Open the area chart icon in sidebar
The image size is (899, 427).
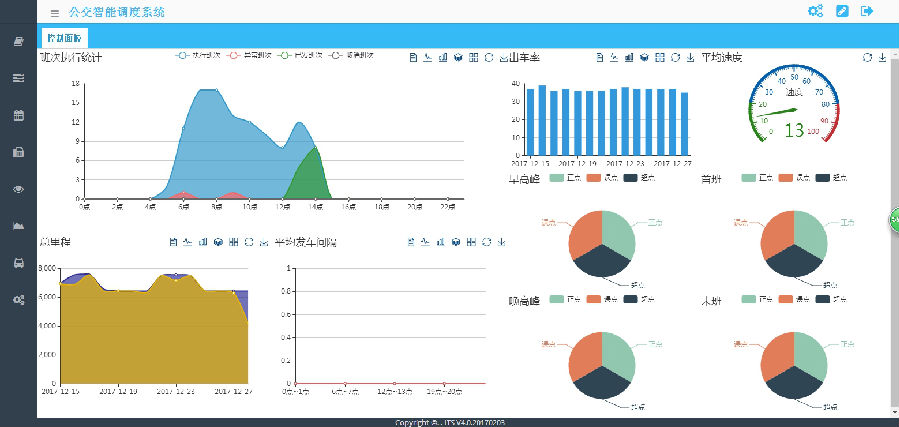[18, 226]
